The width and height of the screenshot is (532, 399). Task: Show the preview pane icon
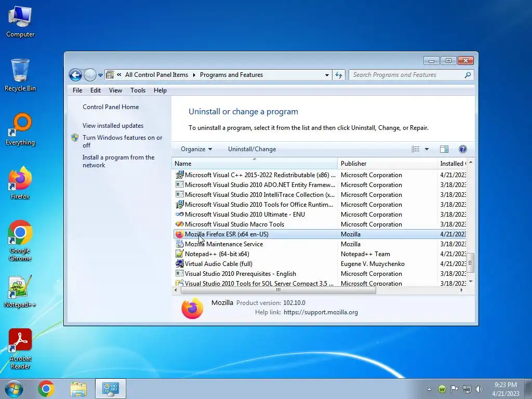point(444,149)
